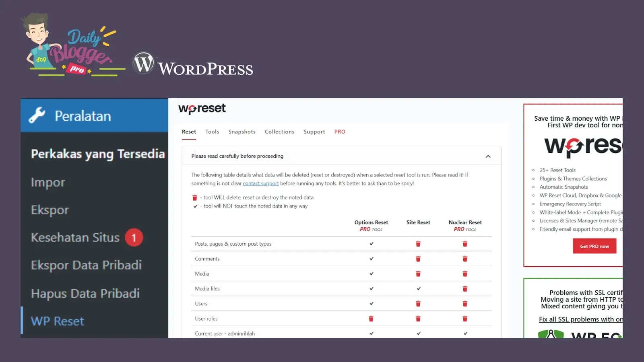Click checkmark for Current user under Site Reset
The image size is (644, 362).
pyautogui.click(x=419, y=333)
